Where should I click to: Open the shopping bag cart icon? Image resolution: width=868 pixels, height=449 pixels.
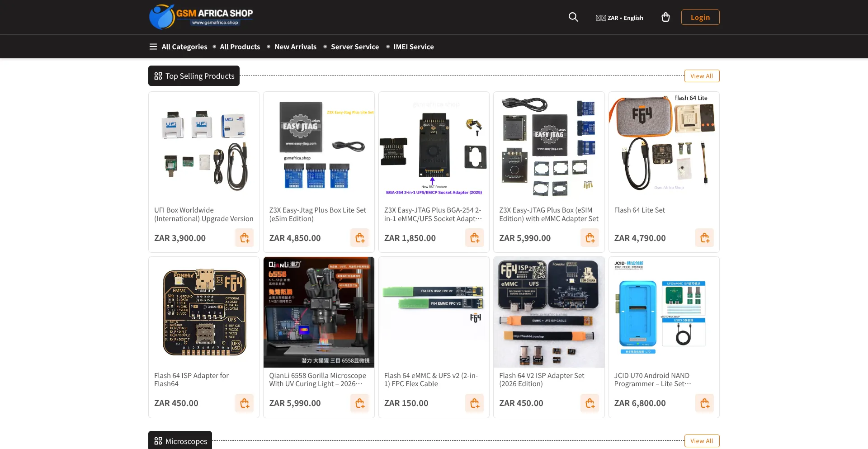(x=665, y=17)
